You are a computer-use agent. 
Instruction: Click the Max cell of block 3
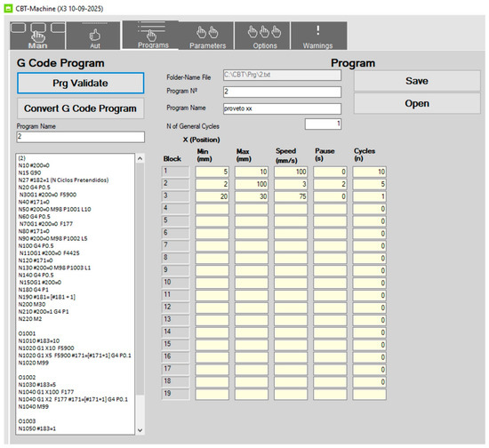pos(252,196)
